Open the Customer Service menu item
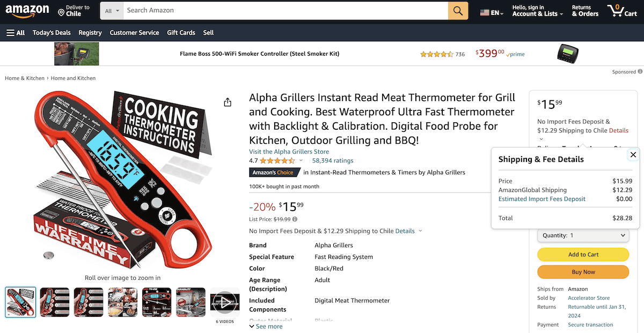 134,32
